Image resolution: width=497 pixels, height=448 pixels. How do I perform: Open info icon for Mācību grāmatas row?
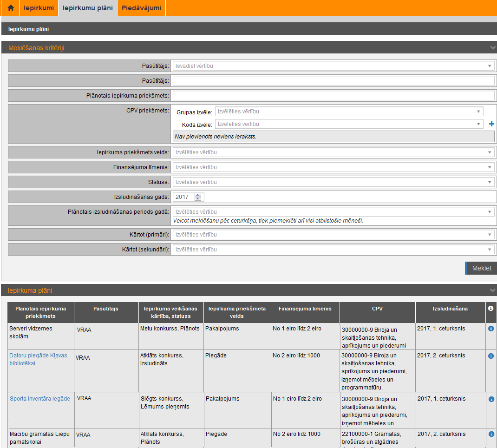(x=491, y=434)
